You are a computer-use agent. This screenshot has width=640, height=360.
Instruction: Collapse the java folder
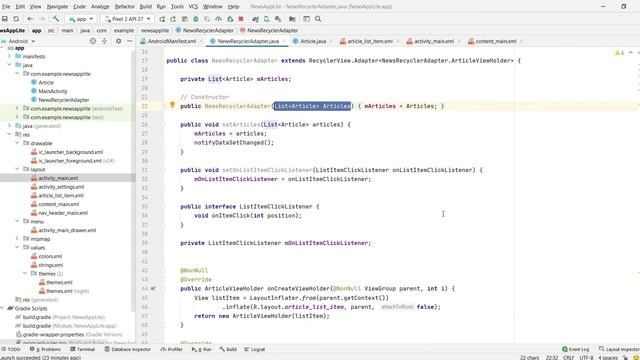[x=9, y=64]
